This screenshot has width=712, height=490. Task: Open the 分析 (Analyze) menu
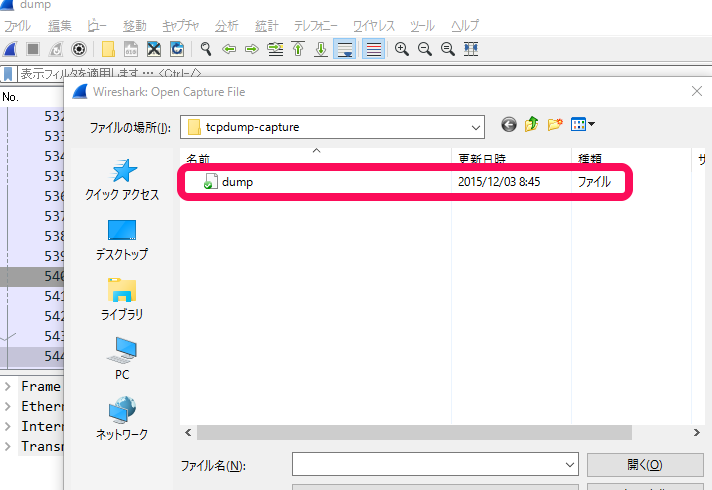pos(227,25)
